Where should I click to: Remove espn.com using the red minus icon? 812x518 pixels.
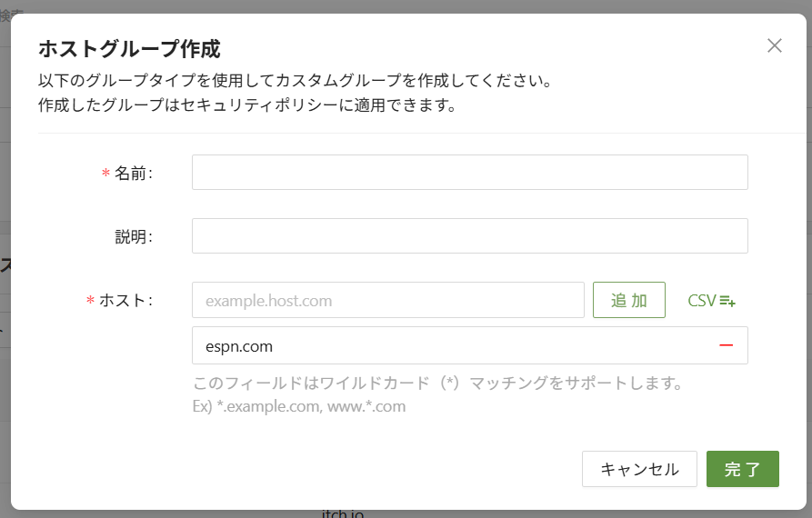[x=726, y=345]
